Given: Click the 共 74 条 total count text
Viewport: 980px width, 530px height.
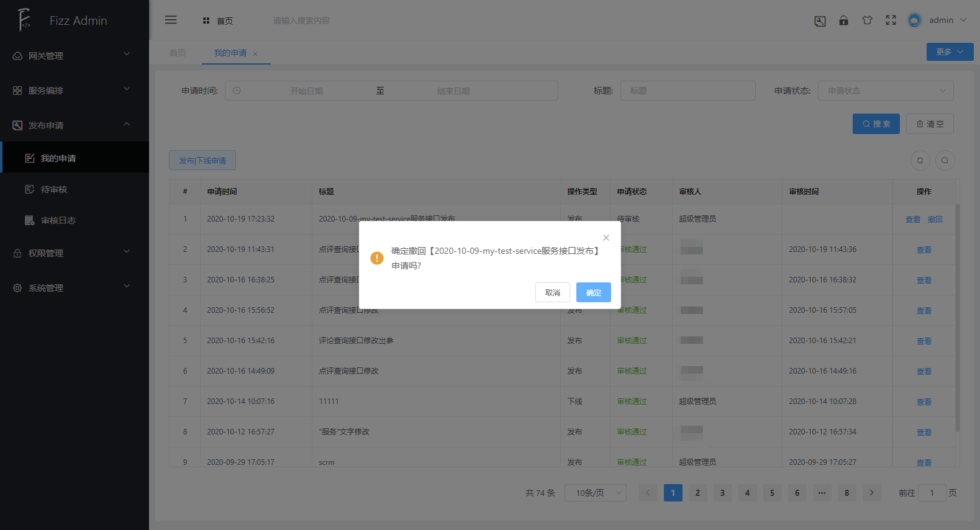Looking at the screenshot, I should pos(540,493).
